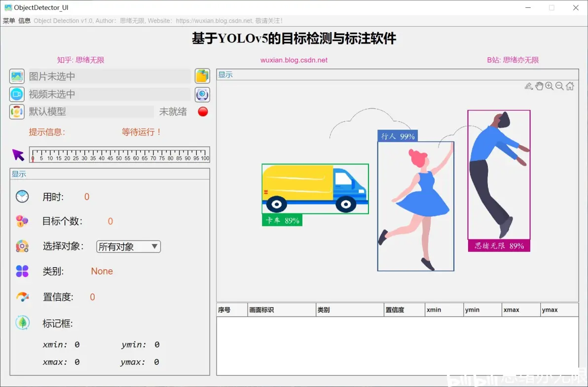
Task: Click the purple cursor arrow icon
Action: 18,155
